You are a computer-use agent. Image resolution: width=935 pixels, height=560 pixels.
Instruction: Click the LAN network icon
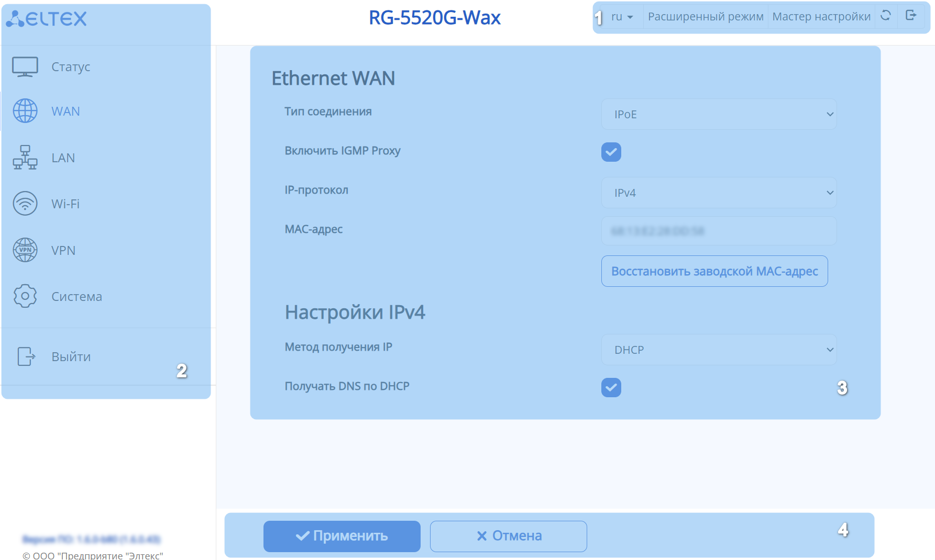(25, 158)
